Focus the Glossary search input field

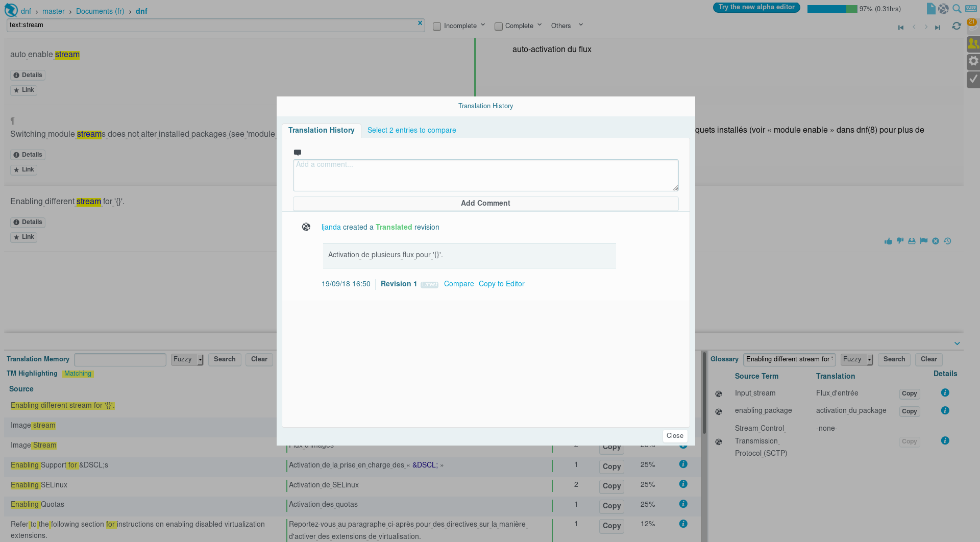tap(789, 359)
